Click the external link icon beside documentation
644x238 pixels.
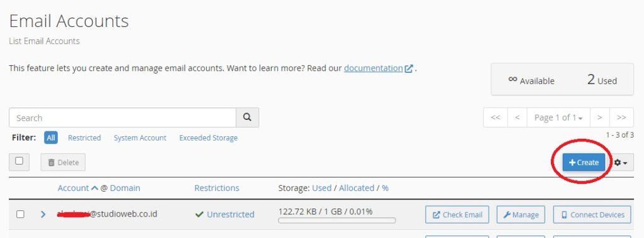[x=409, y=68]
